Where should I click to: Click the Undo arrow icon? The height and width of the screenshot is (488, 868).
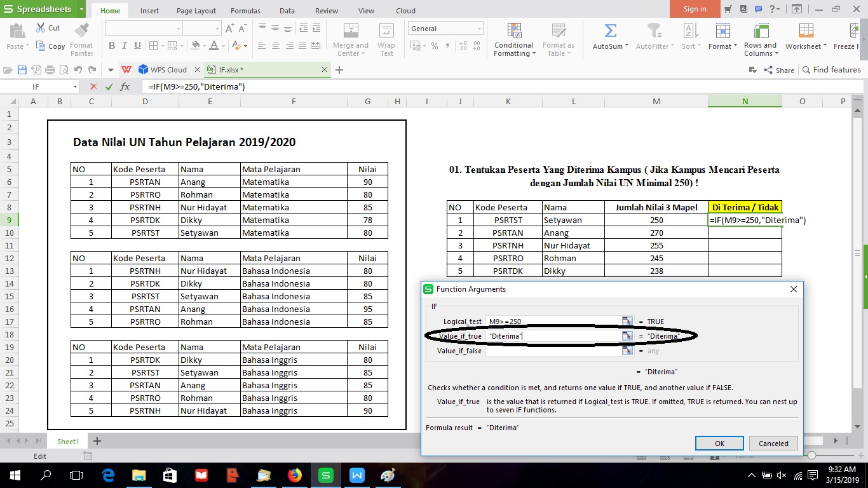78,70
